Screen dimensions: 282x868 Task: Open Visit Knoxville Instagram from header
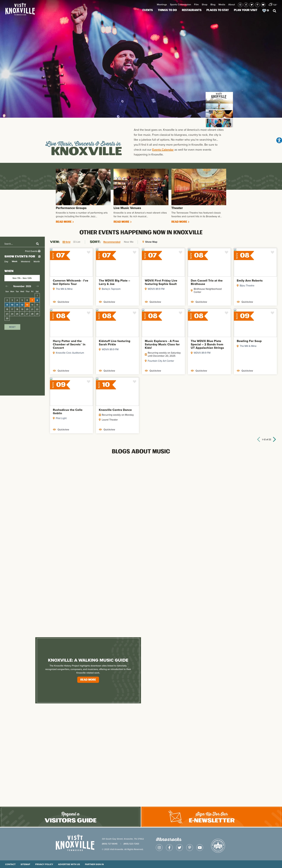click(240, 5)
